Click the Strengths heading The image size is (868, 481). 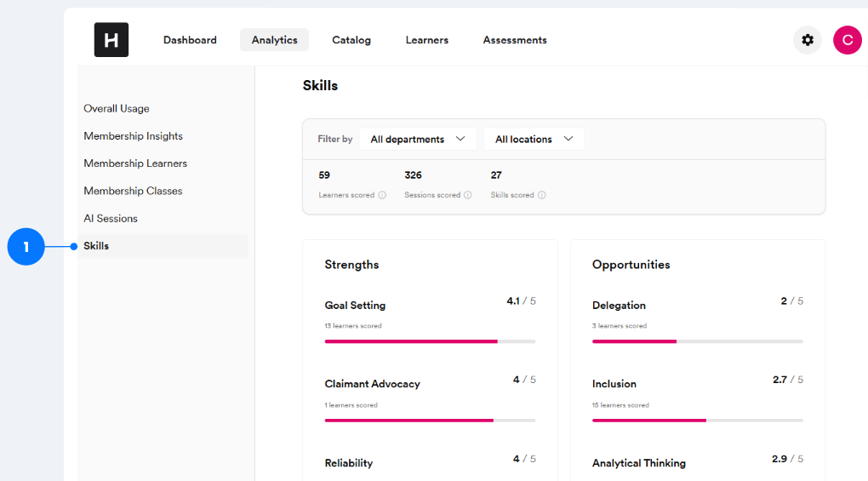(351, 265)
